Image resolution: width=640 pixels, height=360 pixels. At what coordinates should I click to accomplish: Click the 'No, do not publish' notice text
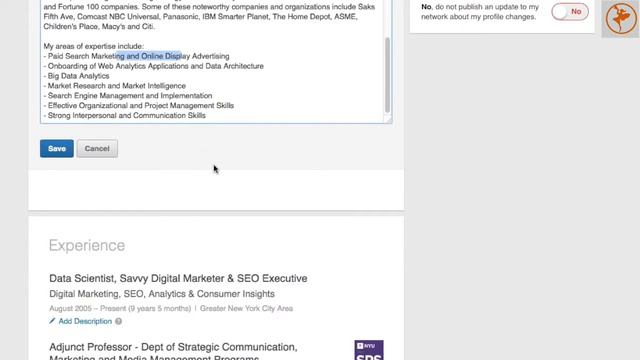(480, 12)
